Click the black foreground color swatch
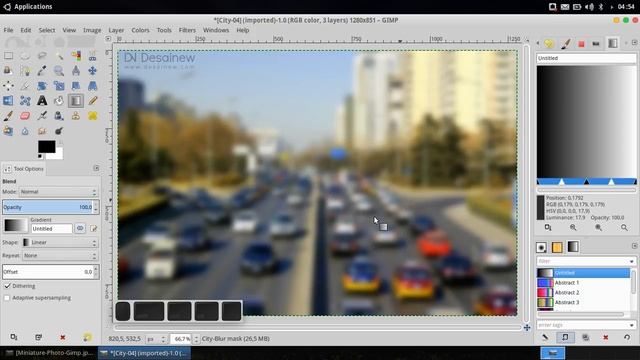This screenshot has height=360, width=640. (47, 147)
